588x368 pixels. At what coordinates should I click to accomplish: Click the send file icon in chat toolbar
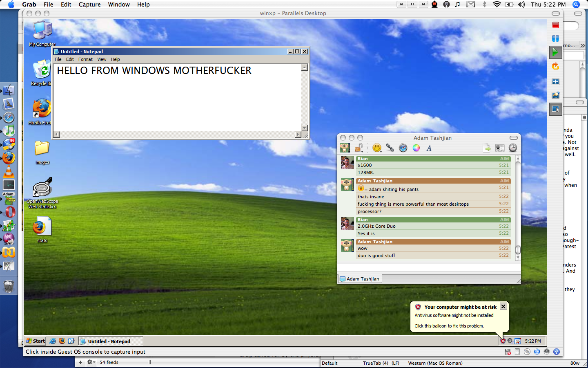point(487,148)
